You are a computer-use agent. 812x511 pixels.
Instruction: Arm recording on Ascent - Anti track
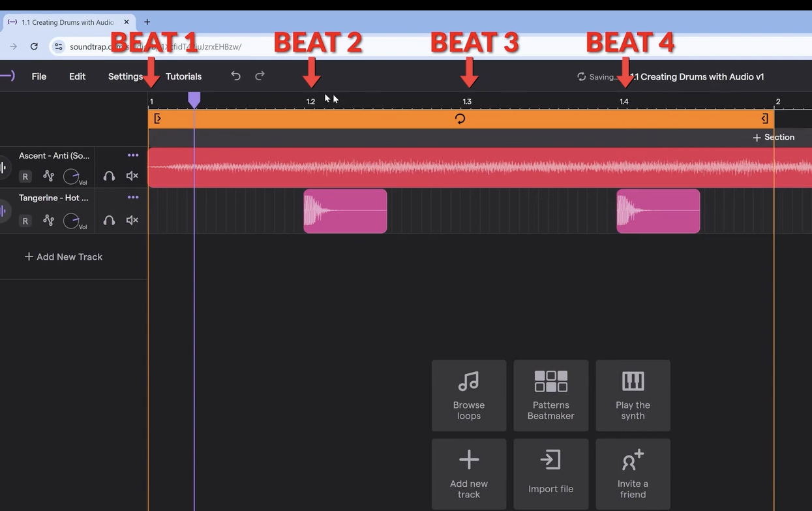pos(25,176)
